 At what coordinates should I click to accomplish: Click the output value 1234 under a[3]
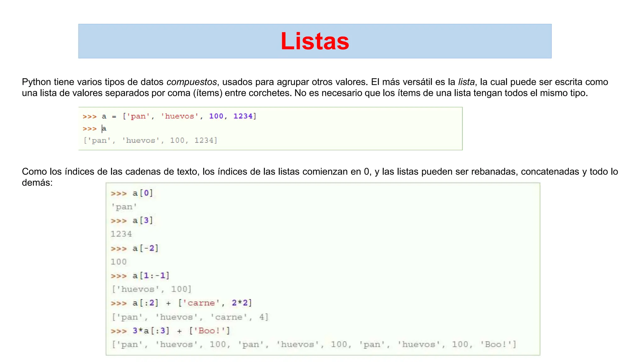pos(121,234)
